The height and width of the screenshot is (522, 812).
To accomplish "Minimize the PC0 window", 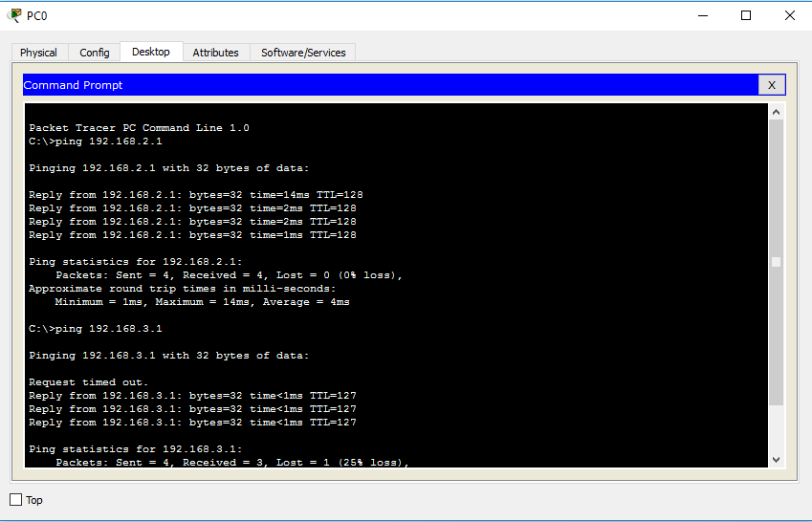I will click(703, 15).
